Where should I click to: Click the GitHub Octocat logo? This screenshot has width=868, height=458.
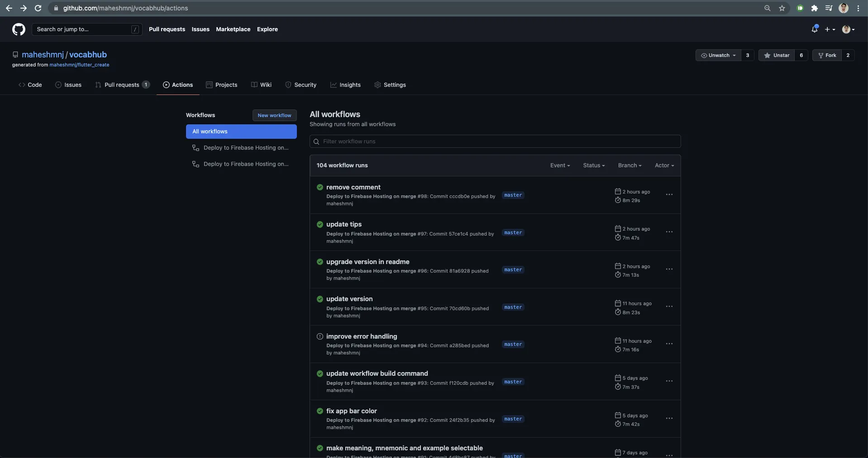[x=19, y=29]
